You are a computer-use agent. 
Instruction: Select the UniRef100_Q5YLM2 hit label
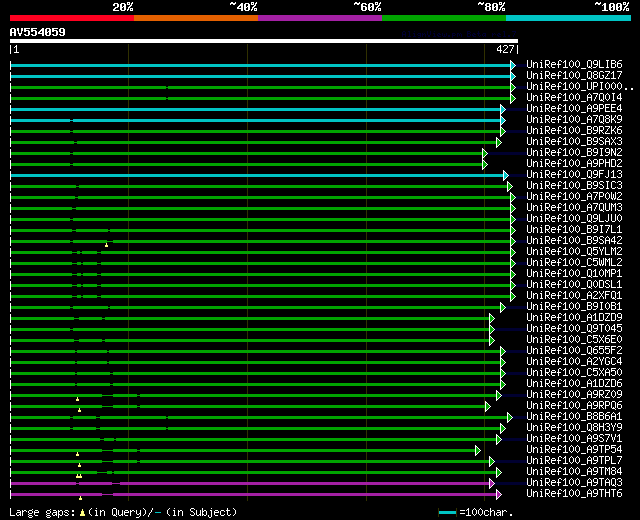tap(573, 251)
